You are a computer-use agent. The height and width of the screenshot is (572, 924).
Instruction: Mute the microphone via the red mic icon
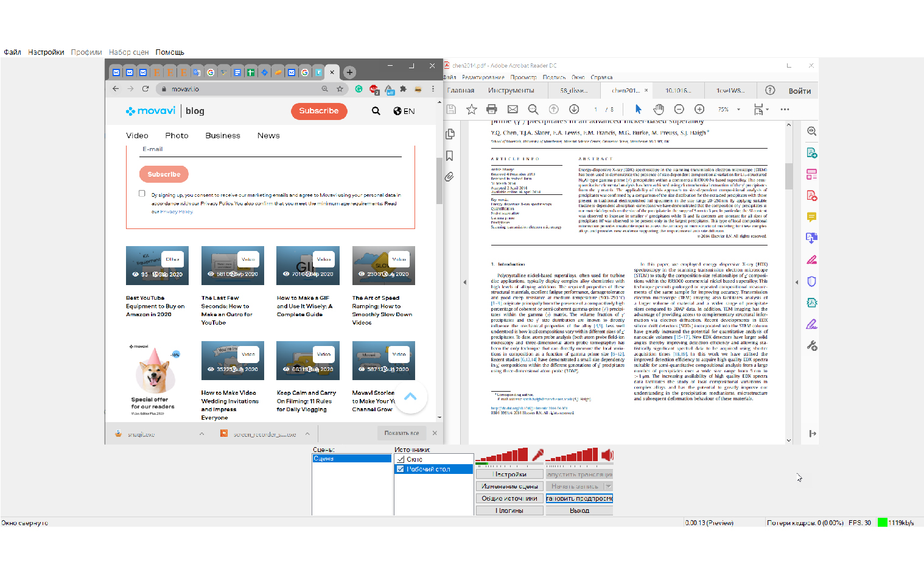click(537, 455)
